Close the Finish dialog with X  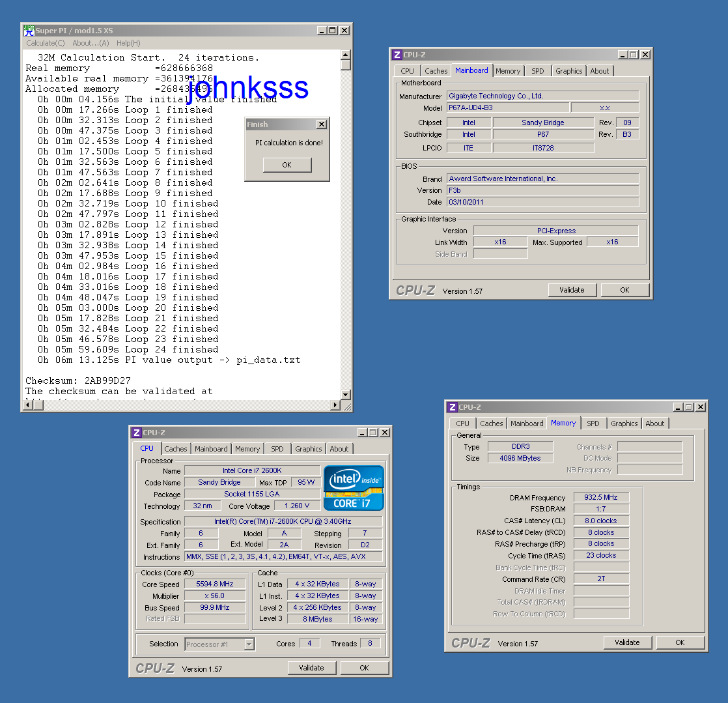pyautogui.click(x=321, y=124)
